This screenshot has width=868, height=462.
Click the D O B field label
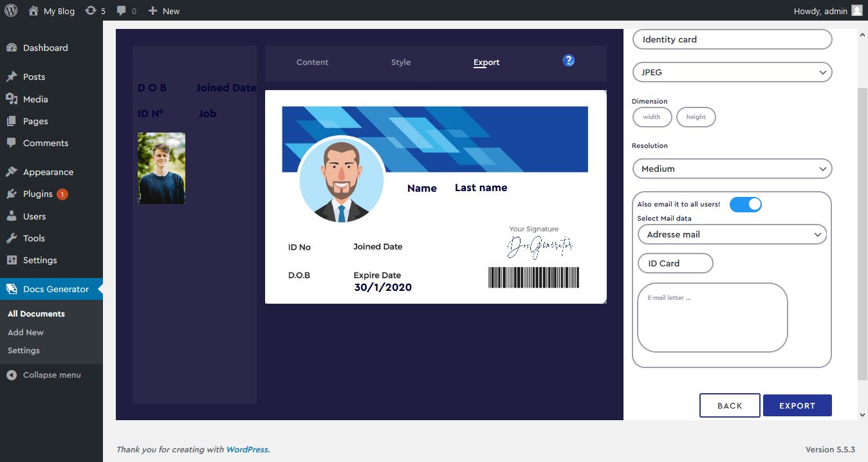[152, 88]
